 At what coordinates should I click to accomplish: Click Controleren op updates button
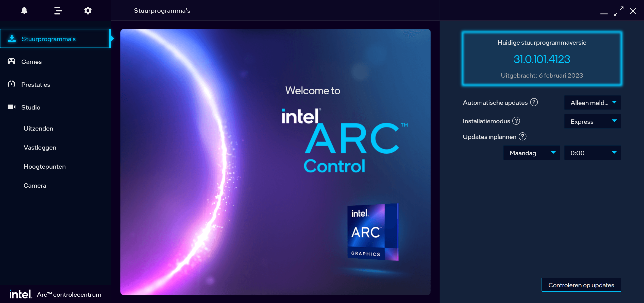click(x=581, y=285)
